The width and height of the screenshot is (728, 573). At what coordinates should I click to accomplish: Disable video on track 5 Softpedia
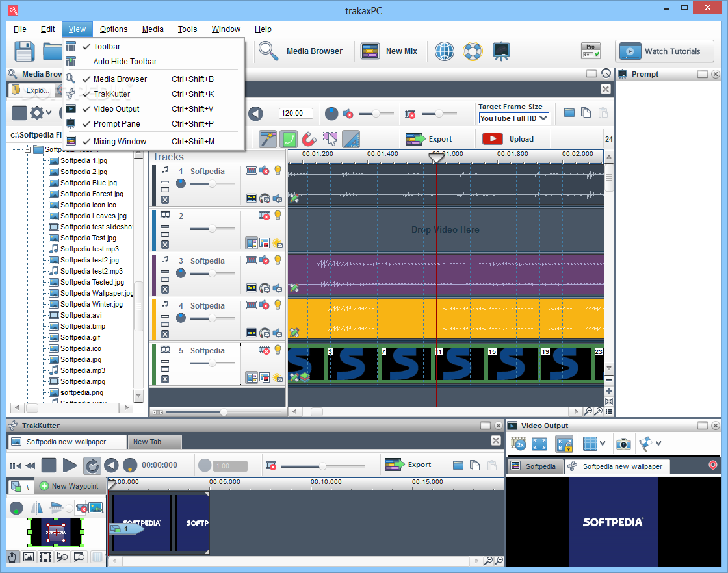click(265, 350)
